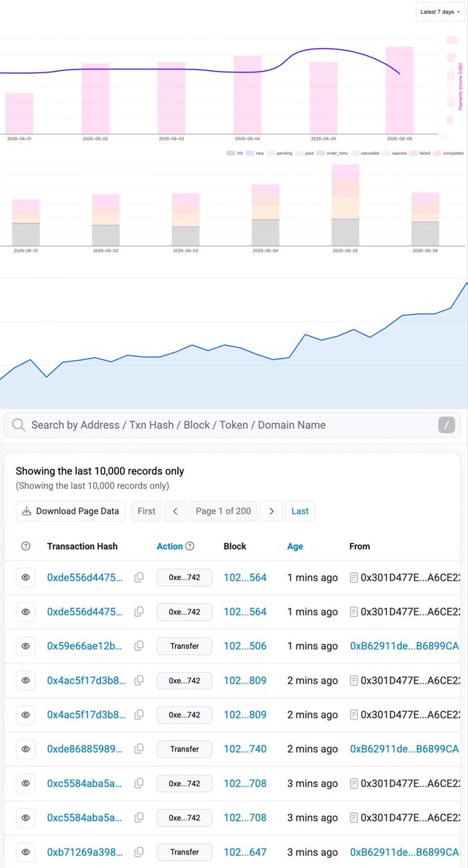Click the Block column header
Screen dimensions: 468x868
(x=235, y=546)
